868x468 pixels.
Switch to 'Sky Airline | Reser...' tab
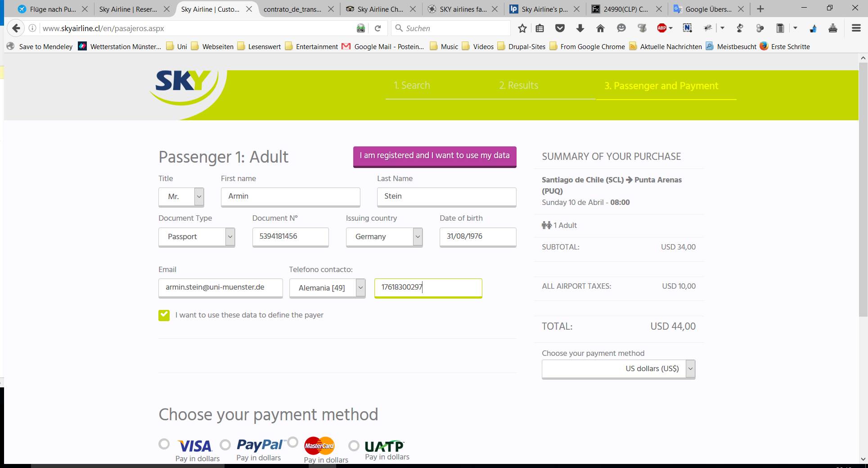pyautogui.click(x=129, y=9)
